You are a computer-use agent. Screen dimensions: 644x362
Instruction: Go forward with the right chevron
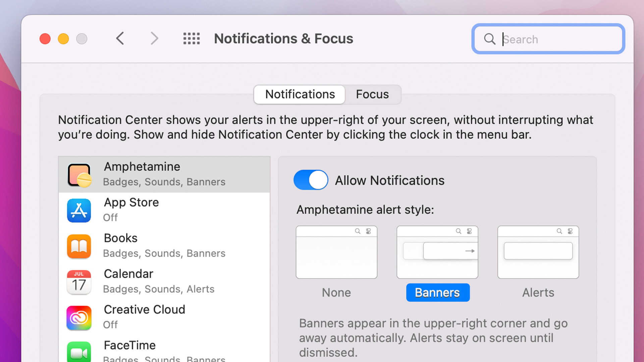point(154,39)
